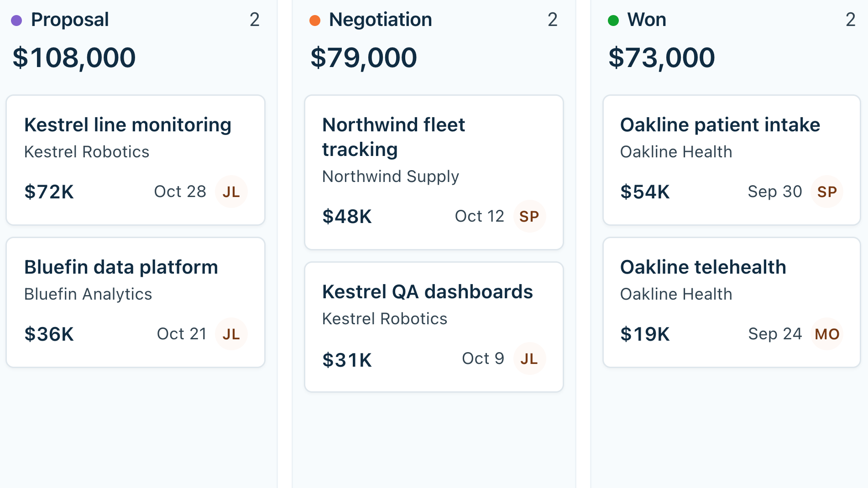Viewport: 868px width, 488px height.
Task: Click the Oct 28 close date
Action: pyautogui.click(x=180, y=192)
